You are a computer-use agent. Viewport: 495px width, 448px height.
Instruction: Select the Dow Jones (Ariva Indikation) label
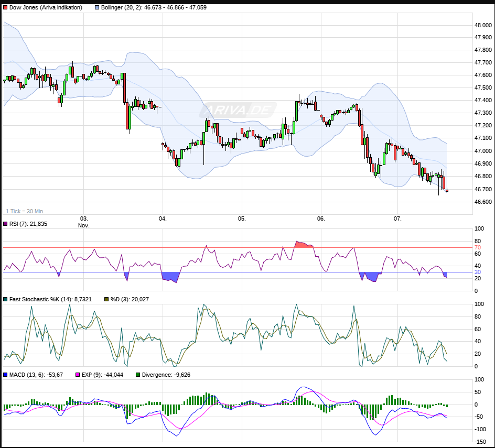(x=46, y=7)
